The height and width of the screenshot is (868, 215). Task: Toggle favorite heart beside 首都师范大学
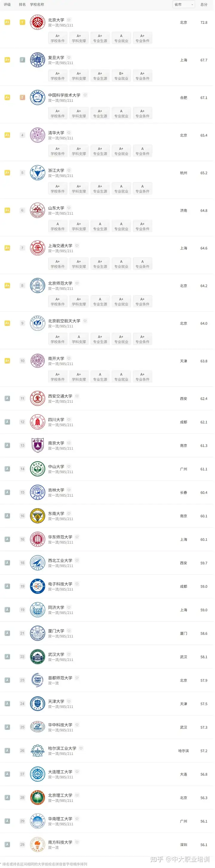77,678
